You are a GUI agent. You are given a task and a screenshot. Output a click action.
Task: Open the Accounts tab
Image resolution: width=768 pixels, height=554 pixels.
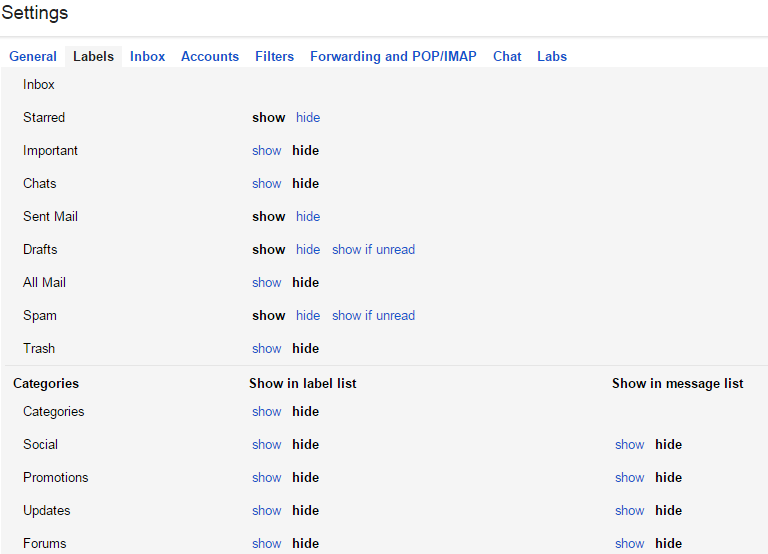pyautogui.click(x=210, y=57)
